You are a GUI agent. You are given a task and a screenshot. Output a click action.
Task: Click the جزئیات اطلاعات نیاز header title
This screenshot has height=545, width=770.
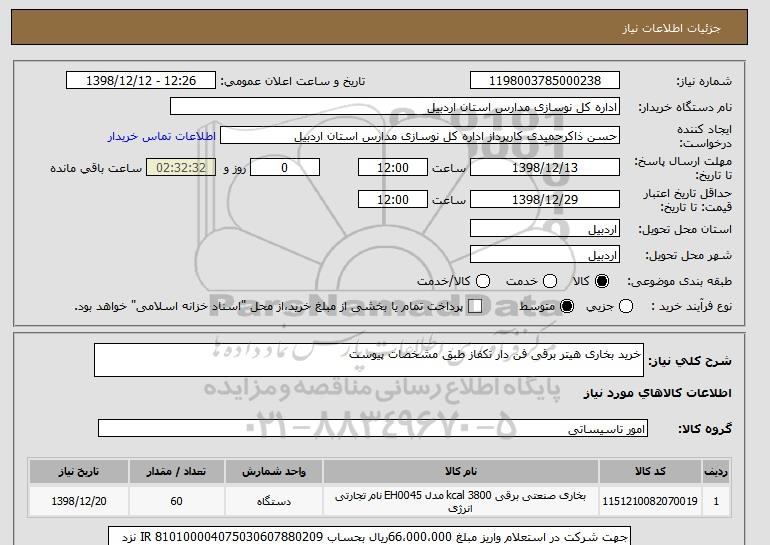tap(671, 28)
